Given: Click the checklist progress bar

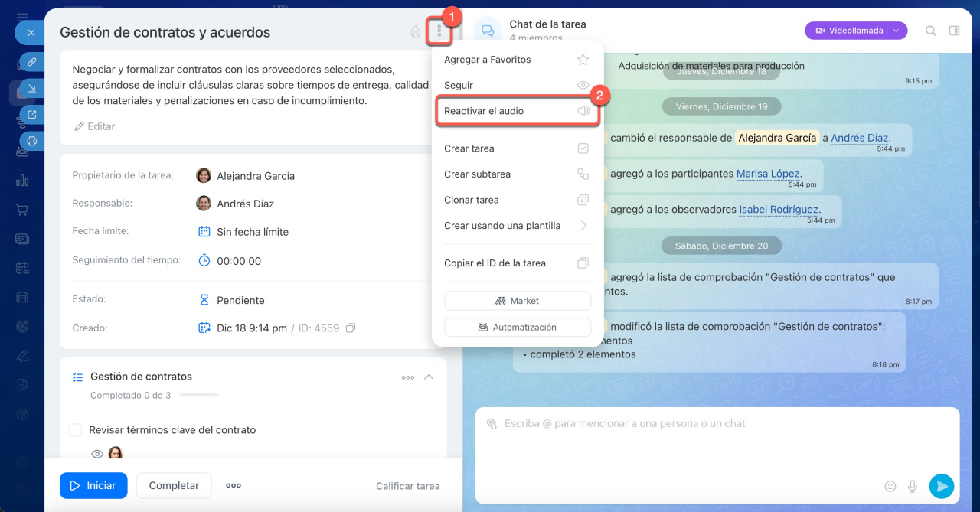Looking at the screenshot, I should pos(198,396).
